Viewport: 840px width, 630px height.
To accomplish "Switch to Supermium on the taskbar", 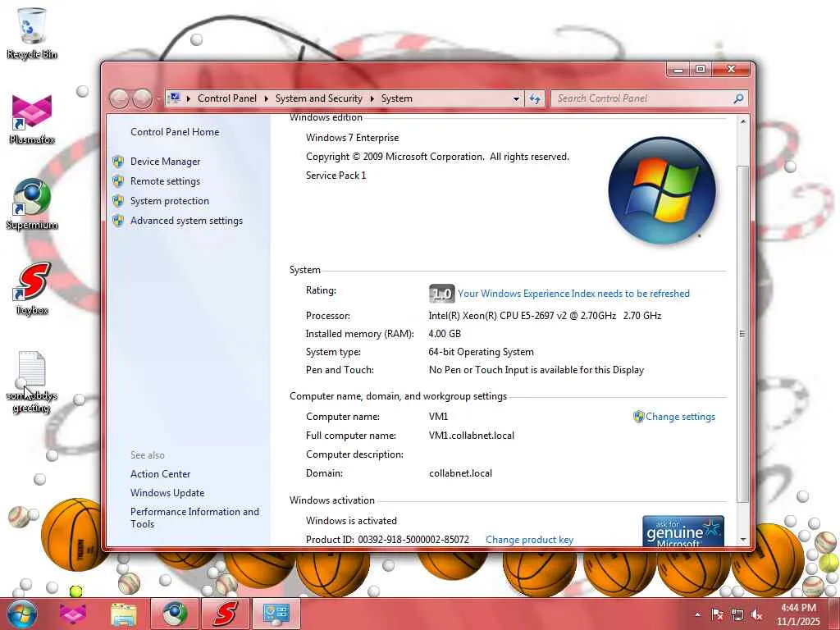I will (174, 614).
